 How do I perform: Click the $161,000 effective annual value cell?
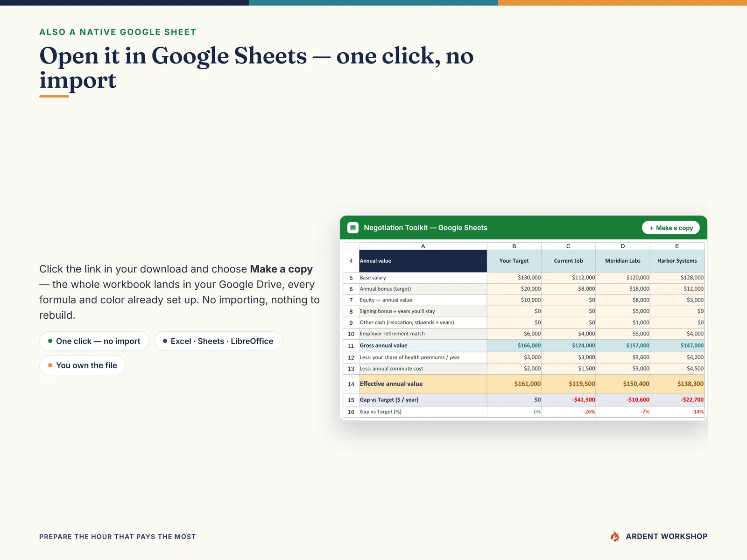click(x=514, y=384)
